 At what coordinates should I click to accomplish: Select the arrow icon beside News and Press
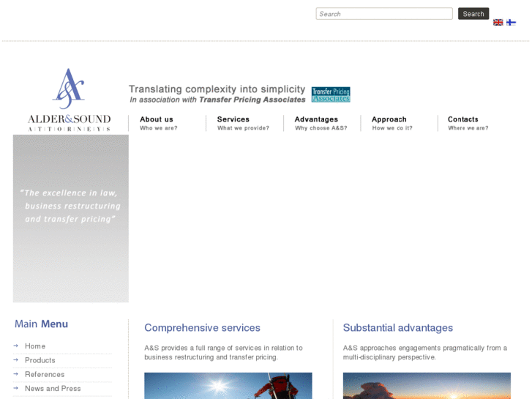(x=15, y=388)
